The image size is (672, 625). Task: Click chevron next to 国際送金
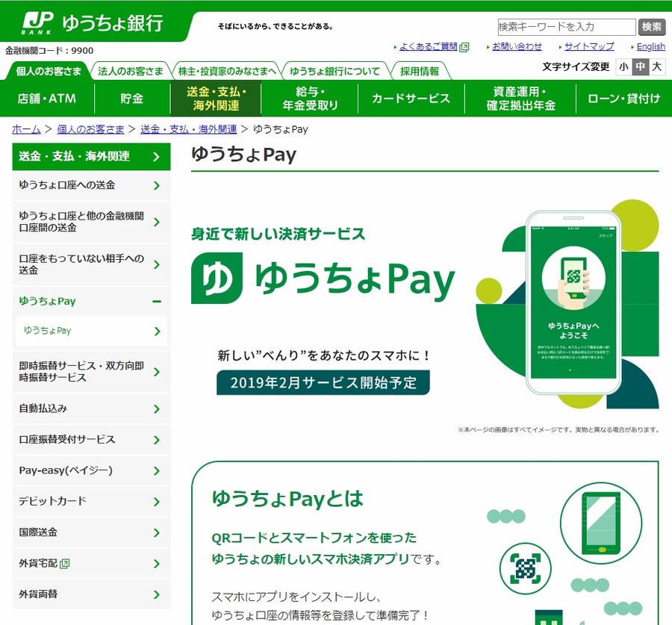click(x=157, y=533)
